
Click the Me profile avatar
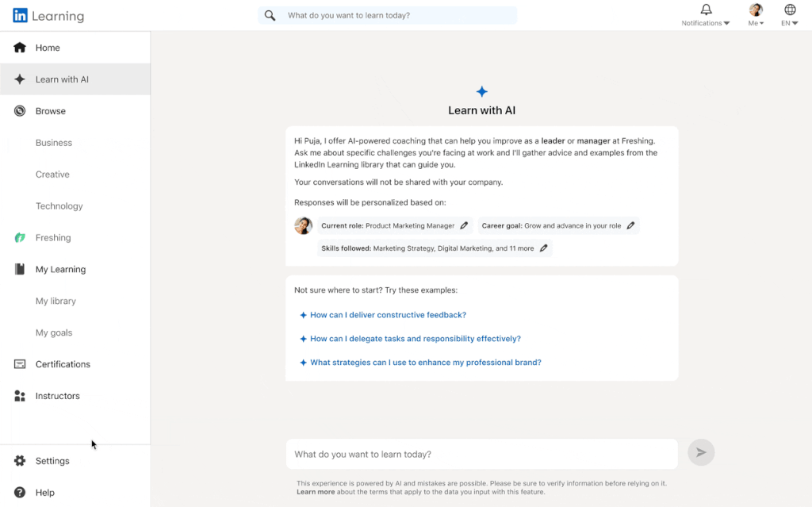click(756, 10)
